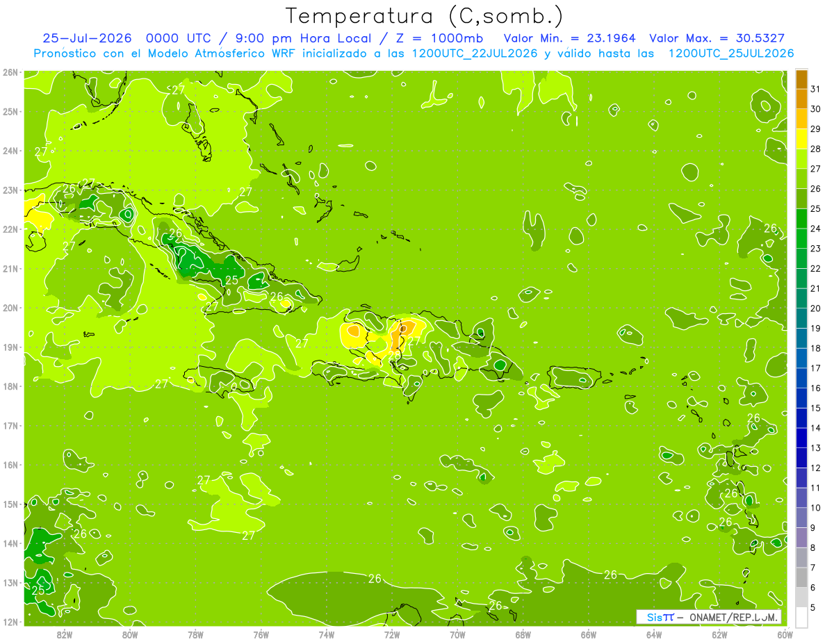This screenshot has height=644, width=834.
Task: Click 'Valor Min. = 23.1964' text
Action: click(x=569, y=38)
